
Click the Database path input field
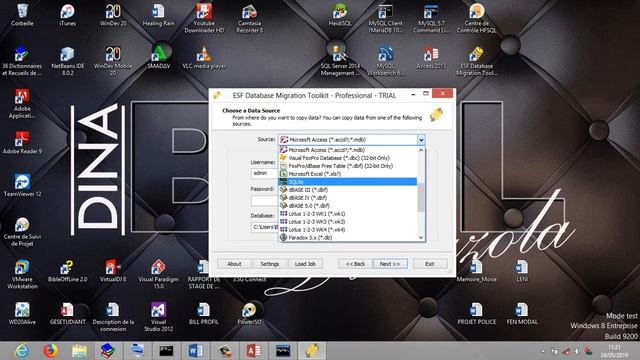[x=264, y=227]
